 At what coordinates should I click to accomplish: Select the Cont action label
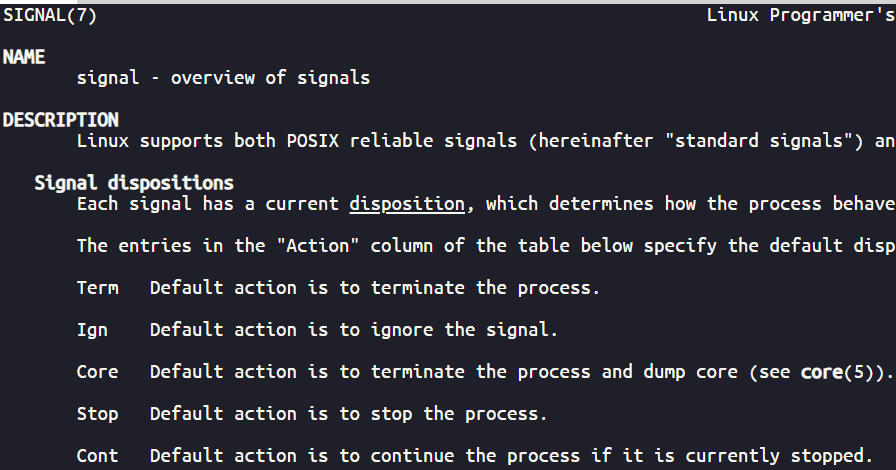(x=97, y=456)
